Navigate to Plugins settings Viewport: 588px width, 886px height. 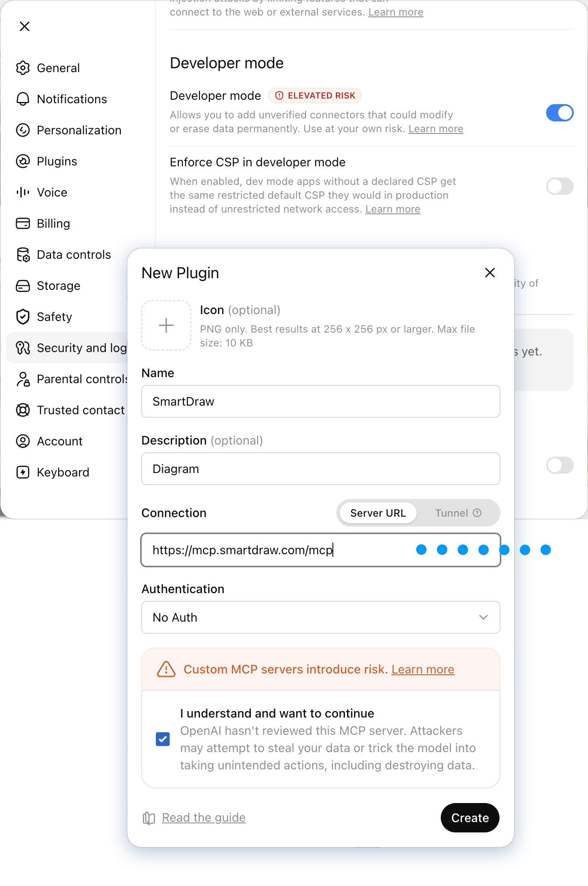tap(57, 161)
